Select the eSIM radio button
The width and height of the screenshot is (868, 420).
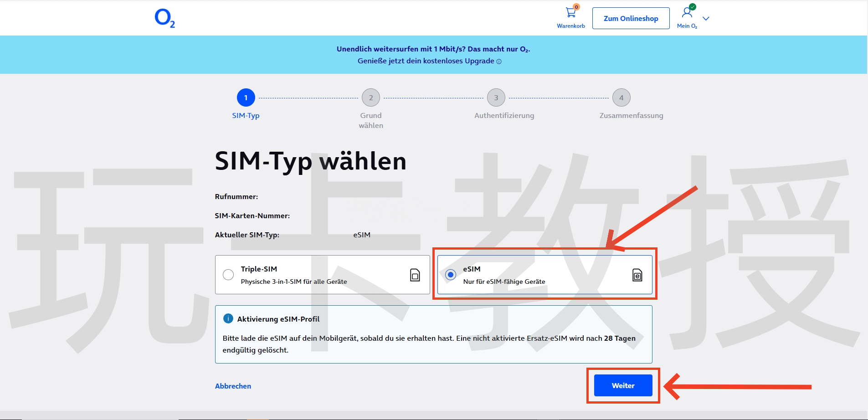pyautogui.click(x=451, y=275)
